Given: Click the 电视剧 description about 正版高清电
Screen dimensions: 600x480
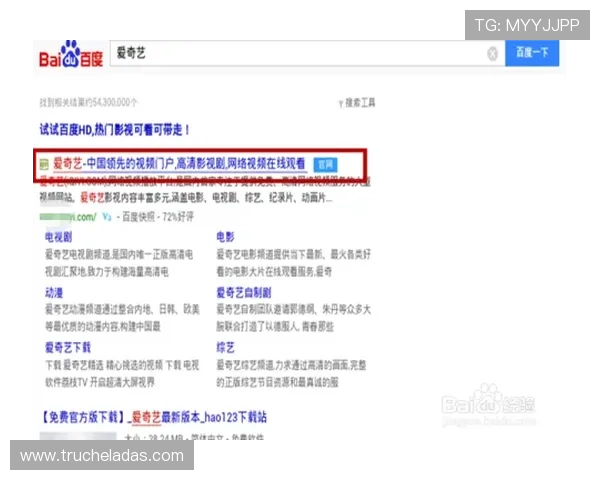Looking at the screenshot, I should (119, 263).
